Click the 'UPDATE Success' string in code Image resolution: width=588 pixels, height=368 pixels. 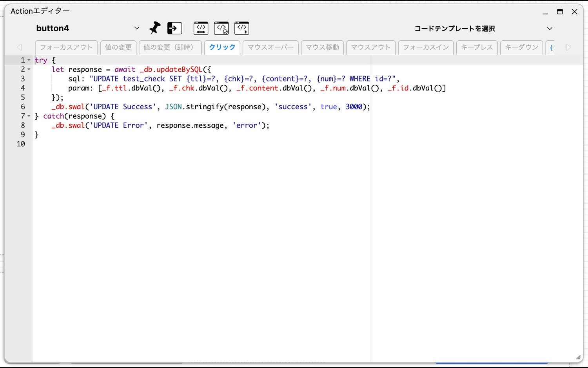[123, 107]
